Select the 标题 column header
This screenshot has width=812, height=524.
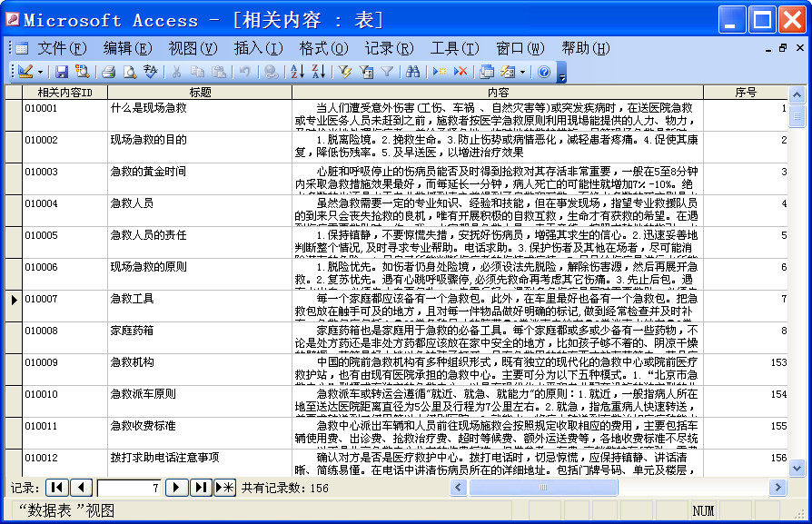coord(200,92)
